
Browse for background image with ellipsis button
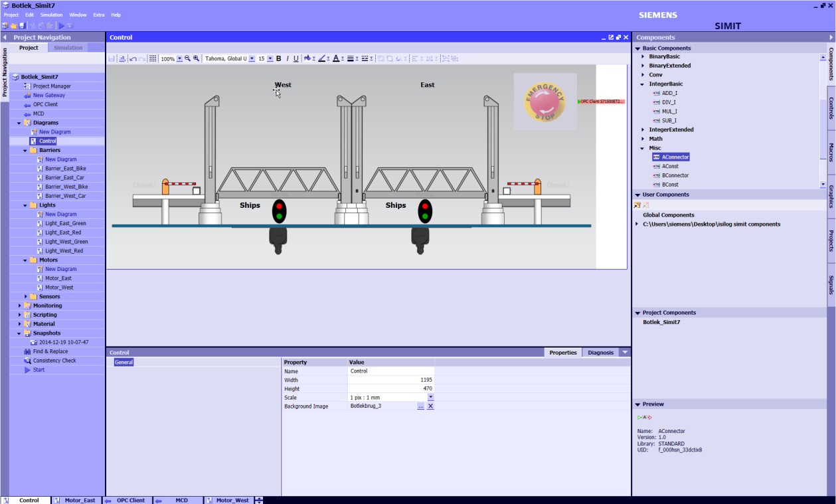[x=420, y=406]
